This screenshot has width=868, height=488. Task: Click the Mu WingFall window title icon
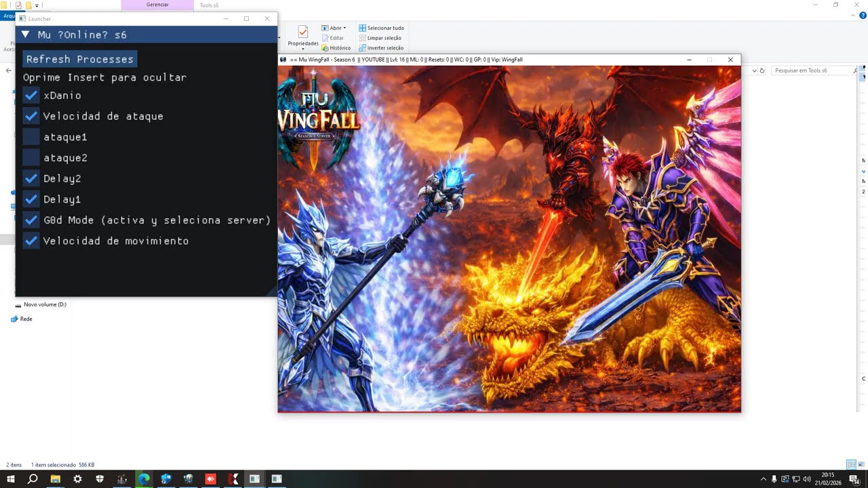tap(283, 60)
